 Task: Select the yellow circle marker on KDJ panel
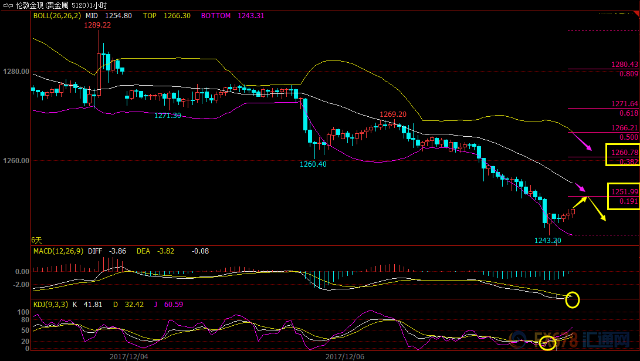[547, 343]
